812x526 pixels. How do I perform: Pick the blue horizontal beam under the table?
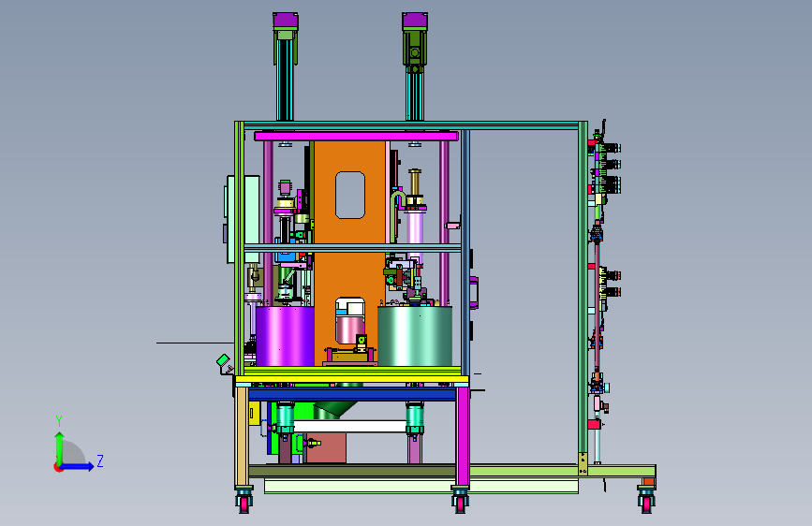coord(352,394)
